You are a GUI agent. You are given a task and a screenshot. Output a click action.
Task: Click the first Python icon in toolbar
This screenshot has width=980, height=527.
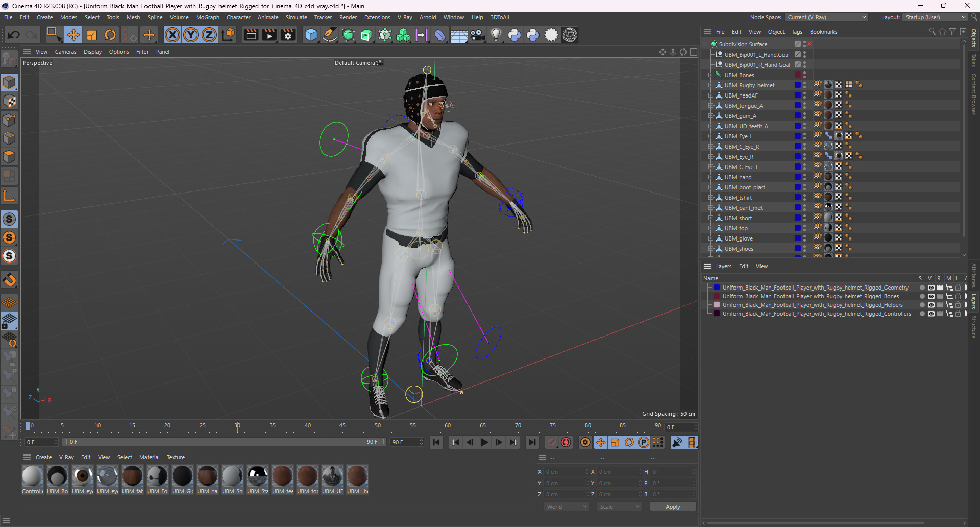(514, 35)
